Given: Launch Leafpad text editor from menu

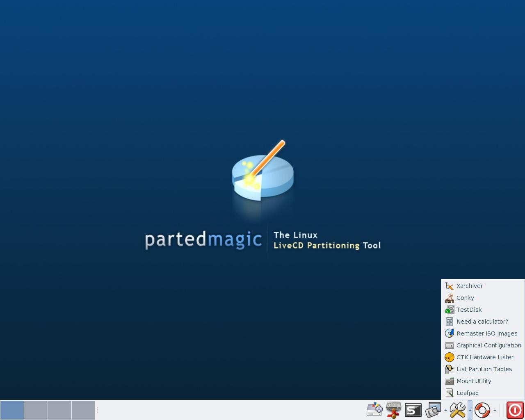Looking at the screenshot, I should 483,393.
